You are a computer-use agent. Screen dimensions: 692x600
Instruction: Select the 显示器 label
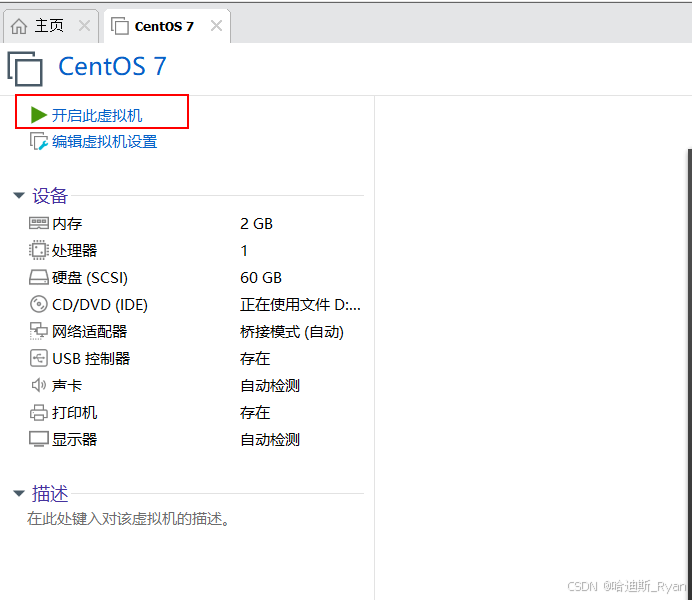pyautogui.click(x=75, y=440)
